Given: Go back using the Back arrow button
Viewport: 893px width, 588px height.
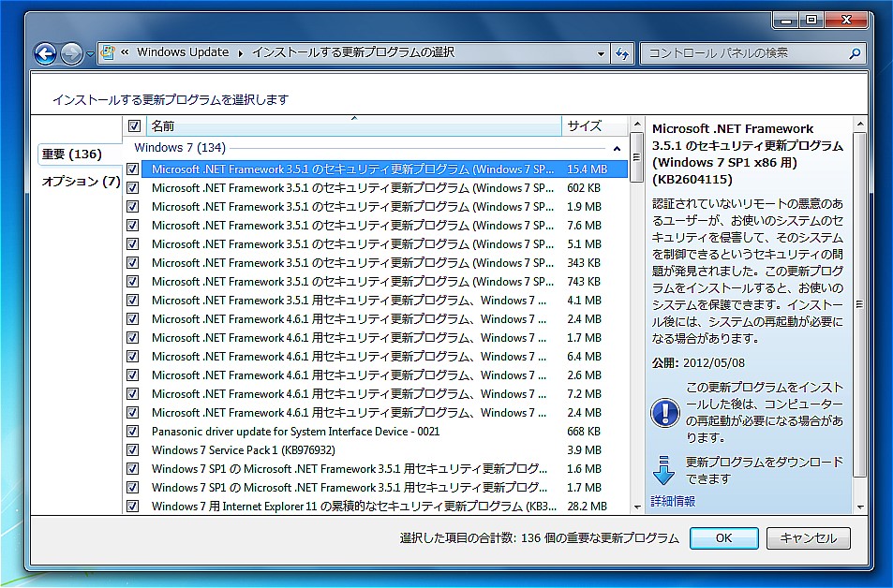Looking at the screenshot, I should coord(46,54).
